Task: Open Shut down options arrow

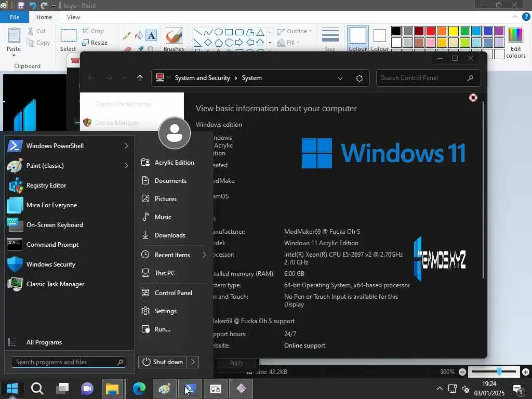Action: (193, 362)
